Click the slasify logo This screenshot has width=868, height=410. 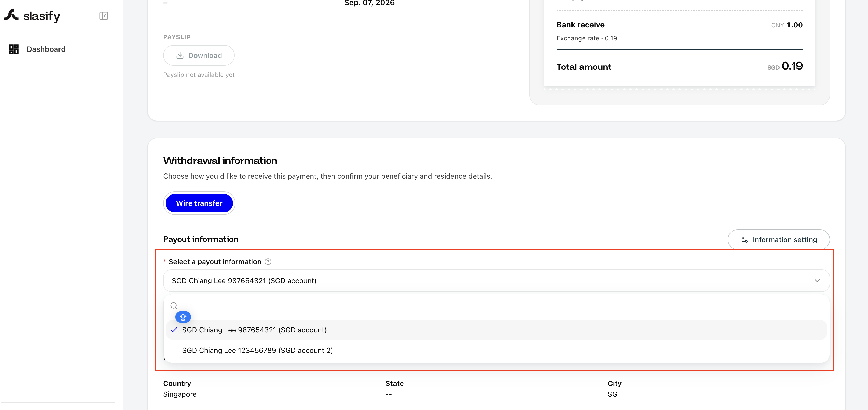(x=32, y=15)
